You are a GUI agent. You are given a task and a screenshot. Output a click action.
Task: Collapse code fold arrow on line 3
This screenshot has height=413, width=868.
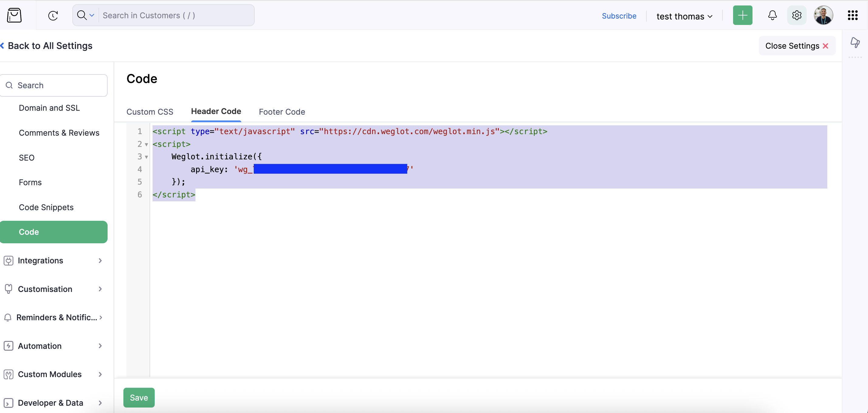pos(146,157)
